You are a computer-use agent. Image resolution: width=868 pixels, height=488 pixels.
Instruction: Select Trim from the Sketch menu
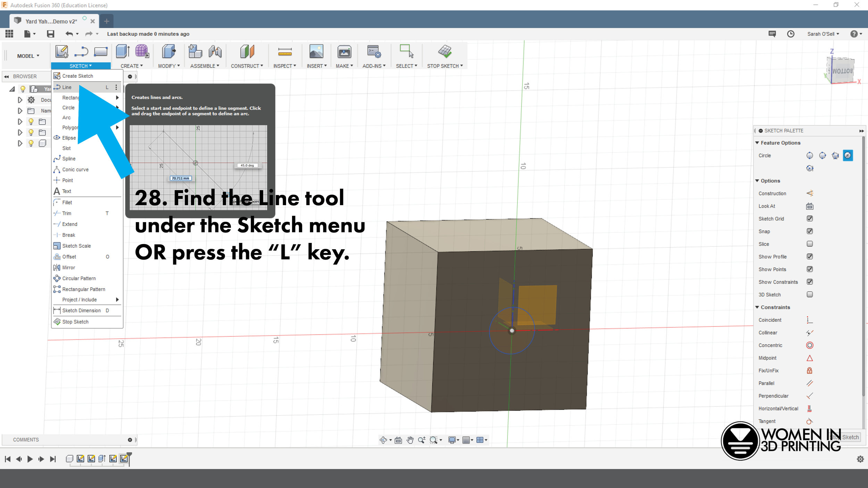87,213
